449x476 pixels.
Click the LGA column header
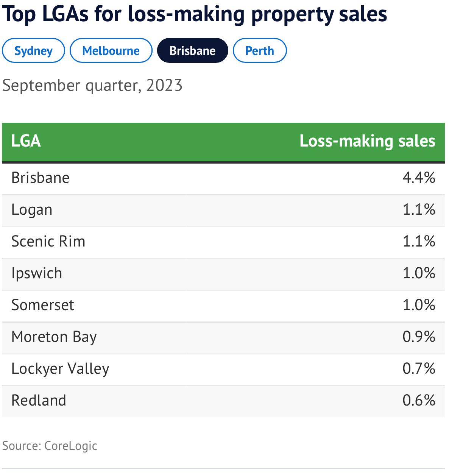point(26,141)
